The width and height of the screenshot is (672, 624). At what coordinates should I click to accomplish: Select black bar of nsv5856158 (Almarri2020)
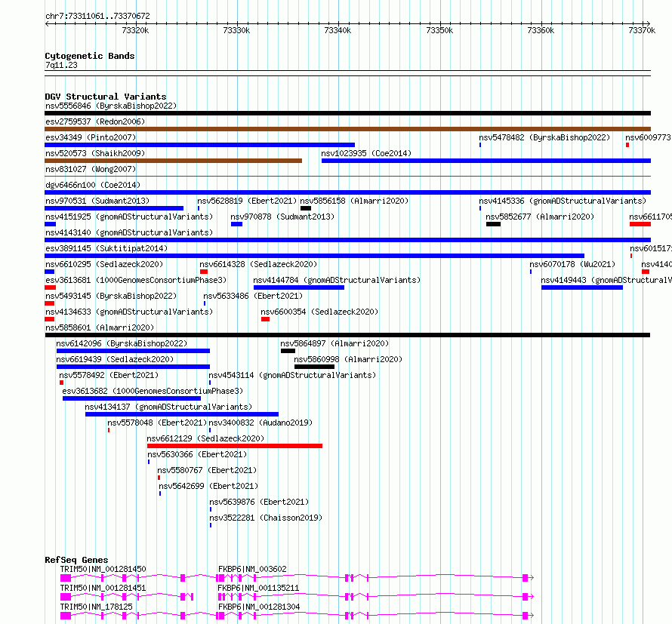pos(306,208)
